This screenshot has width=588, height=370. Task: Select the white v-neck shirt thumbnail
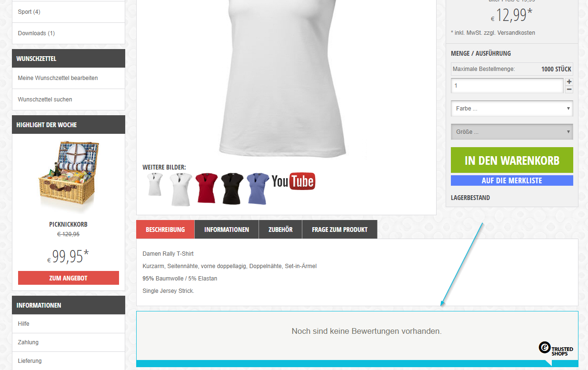[181, 189]
